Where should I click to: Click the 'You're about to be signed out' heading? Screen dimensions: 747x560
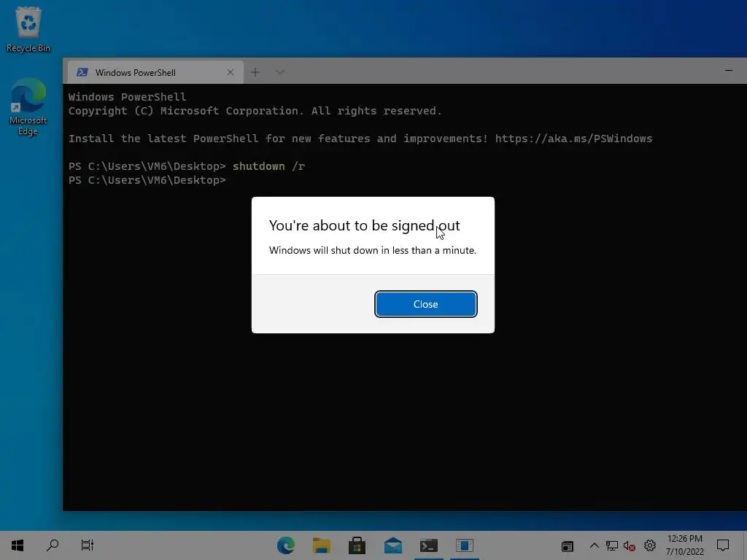(365, 225)
